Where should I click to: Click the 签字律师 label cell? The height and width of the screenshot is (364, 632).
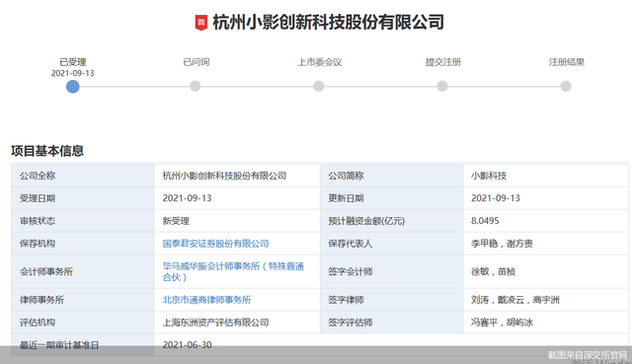pos(391,300)
